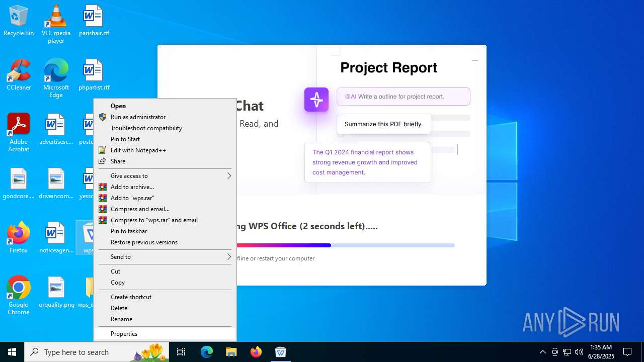Choose Delete from context menu

[165, 308]
